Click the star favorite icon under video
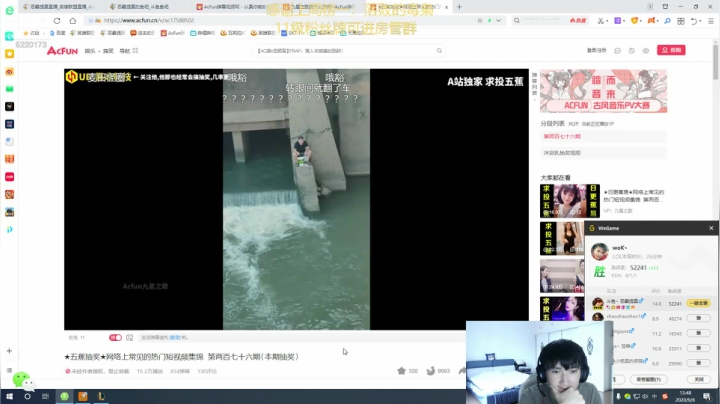This screenshot has height=404, width=720. (401, 371)
